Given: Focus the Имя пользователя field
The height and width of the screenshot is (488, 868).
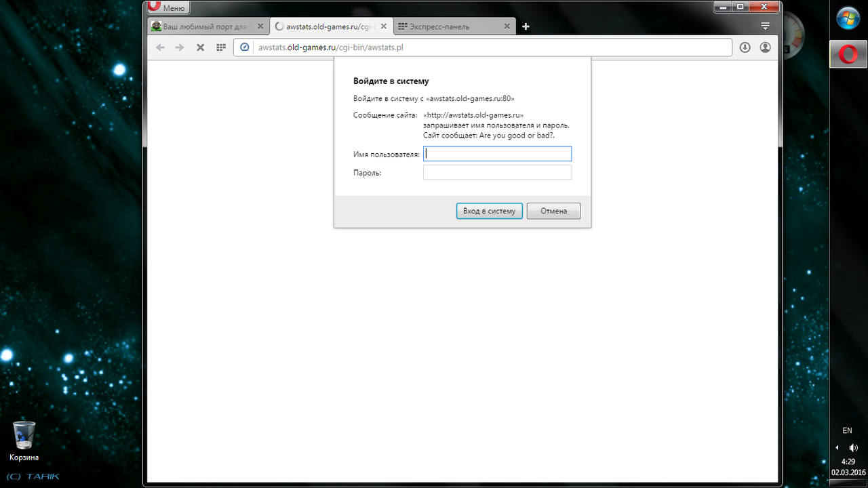Looking at the screenshot, I should (x=497, y=154).
